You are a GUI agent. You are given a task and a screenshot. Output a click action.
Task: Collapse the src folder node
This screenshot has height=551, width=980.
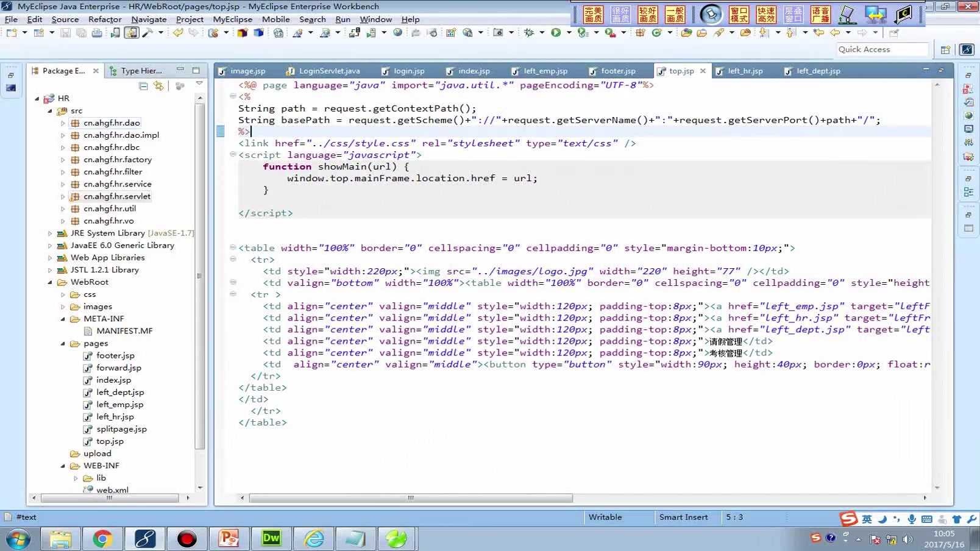click(x=50, y=111)
